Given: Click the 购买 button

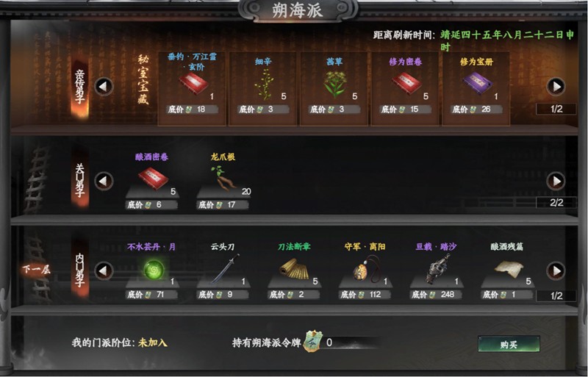Looking at the screenshot, I should tap(509, 344).
